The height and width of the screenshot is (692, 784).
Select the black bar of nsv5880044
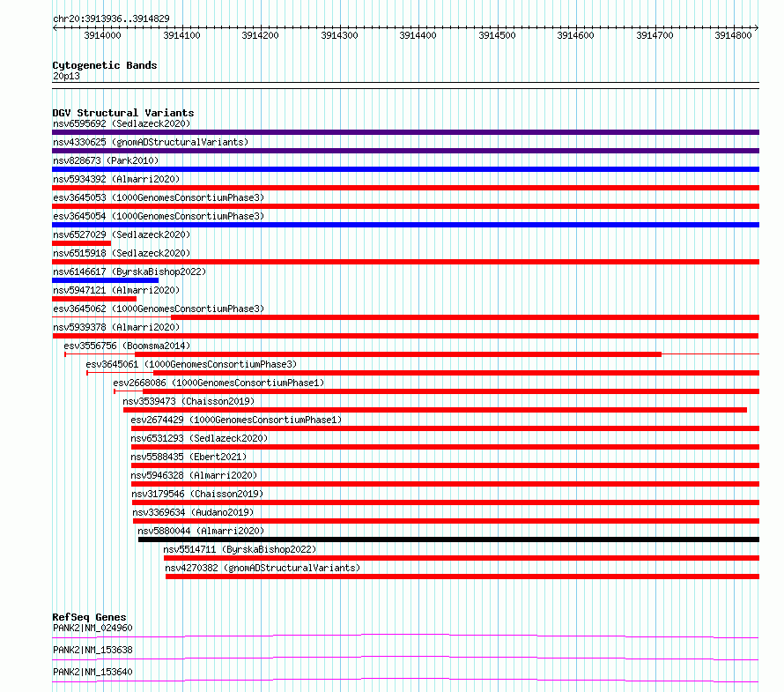tap(448, 539)
